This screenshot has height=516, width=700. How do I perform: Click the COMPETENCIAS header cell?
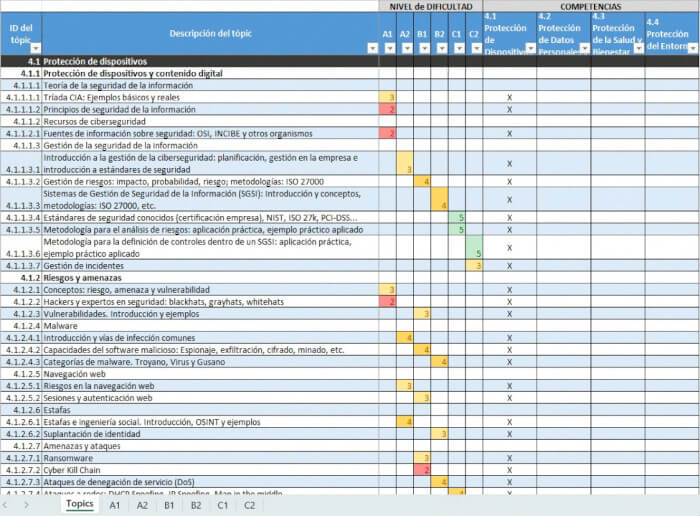point(590,6)
